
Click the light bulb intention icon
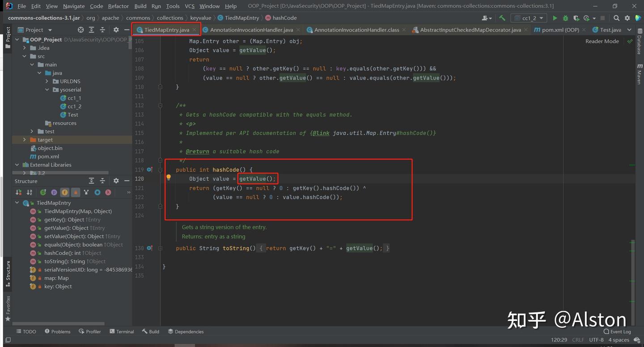pos(169,178)
